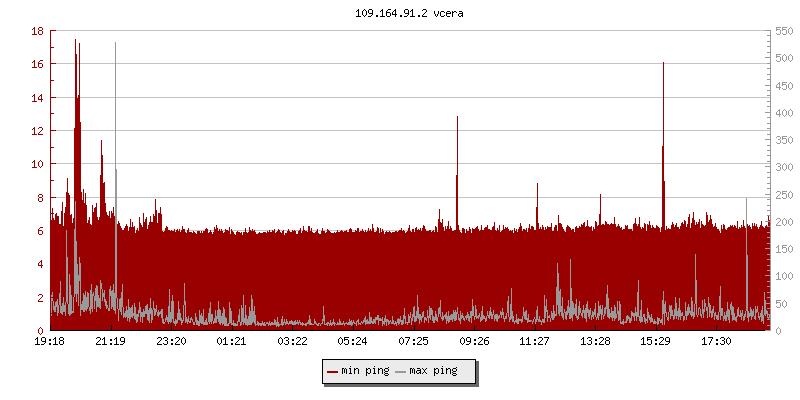
Task: Select the 13:28 time axis label
Action: coord(595,342)
